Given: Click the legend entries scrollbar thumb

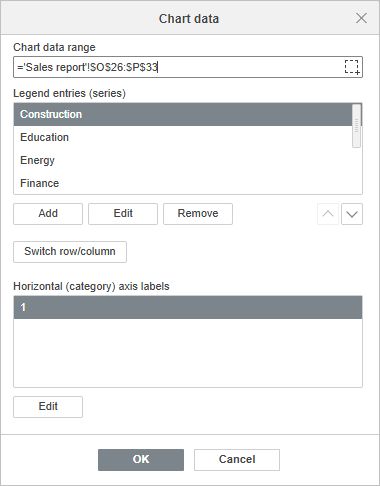Looking at the screenshot, I should pyautogui.click(x=357, y=126).
